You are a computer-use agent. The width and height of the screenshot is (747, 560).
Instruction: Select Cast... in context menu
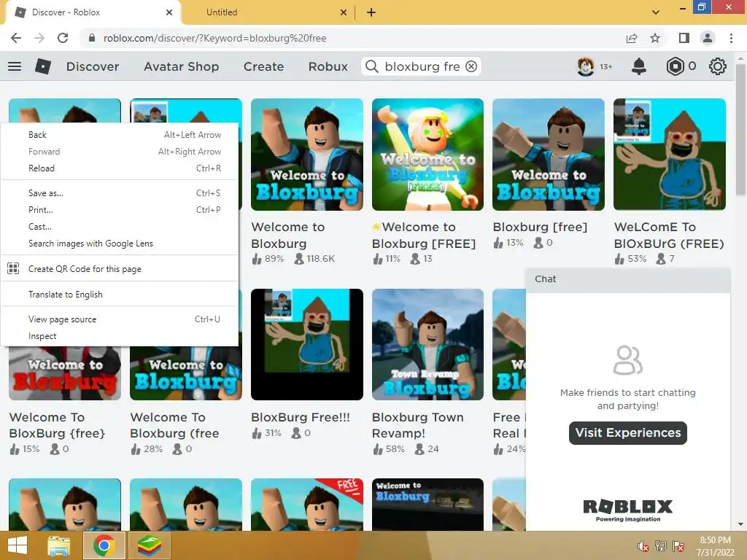[x=120, y=227]
